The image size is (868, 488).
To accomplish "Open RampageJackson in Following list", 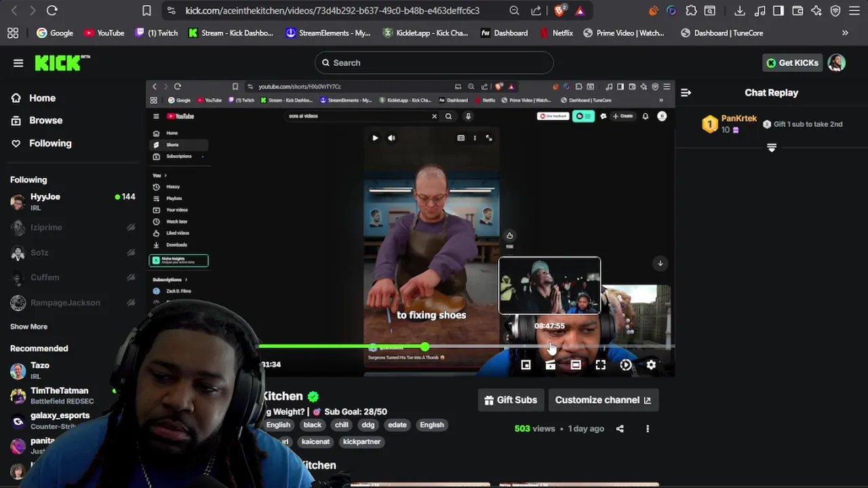I will click(73, 303).
